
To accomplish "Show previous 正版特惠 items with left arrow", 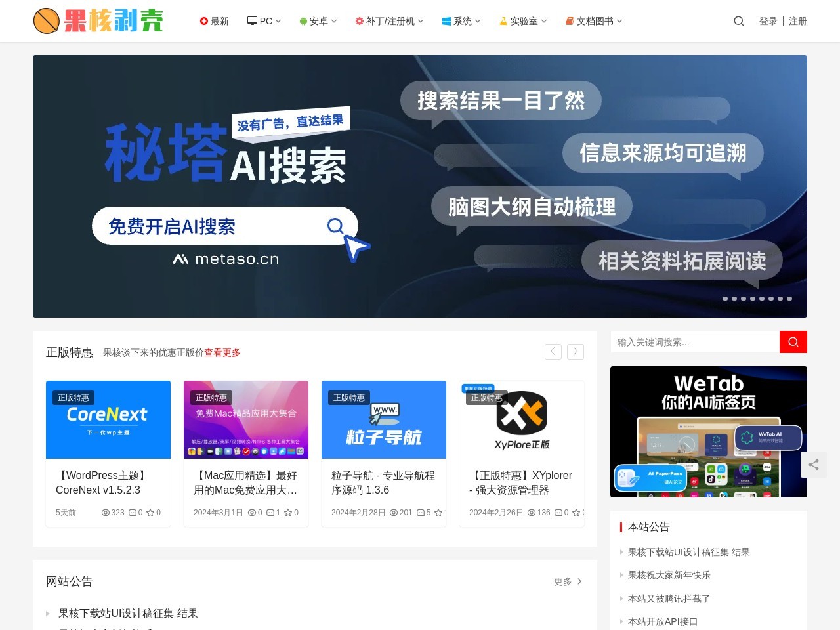I will pyautogui.click(x=553, y=352).
